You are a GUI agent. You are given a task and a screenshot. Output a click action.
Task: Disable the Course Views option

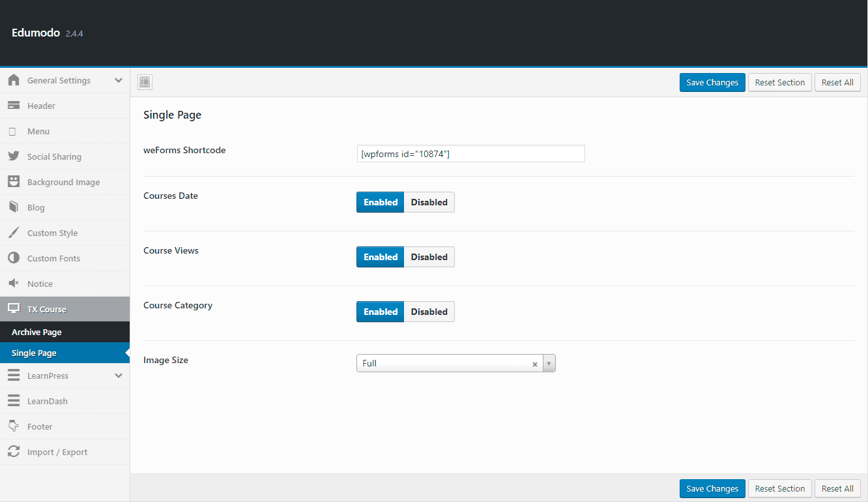(x=429, y=256)
